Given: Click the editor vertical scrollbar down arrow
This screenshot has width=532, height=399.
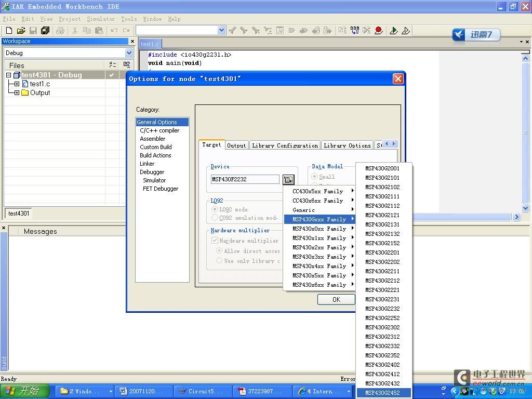Looking at the screenshot, I should 525,208.
